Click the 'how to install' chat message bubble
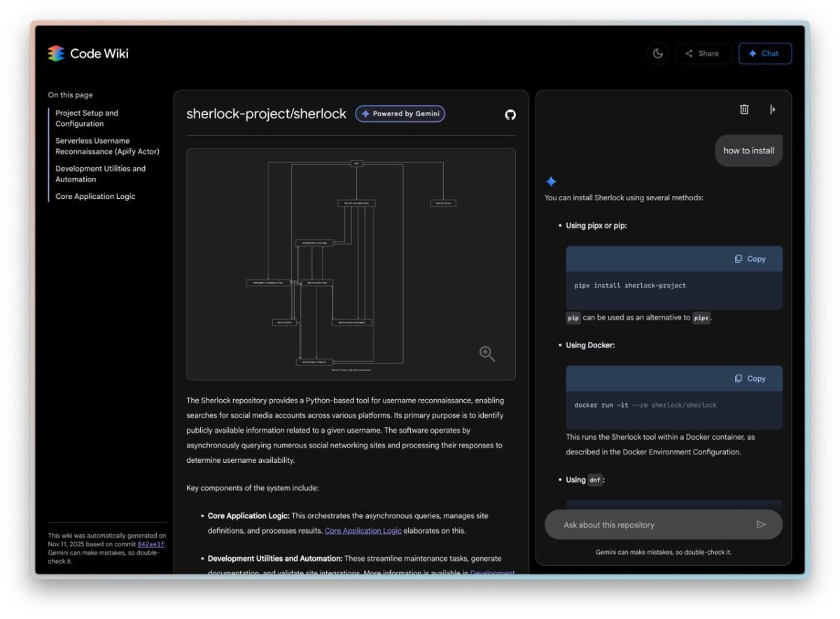This screenshot has height=619, width=840. point(748,150)
